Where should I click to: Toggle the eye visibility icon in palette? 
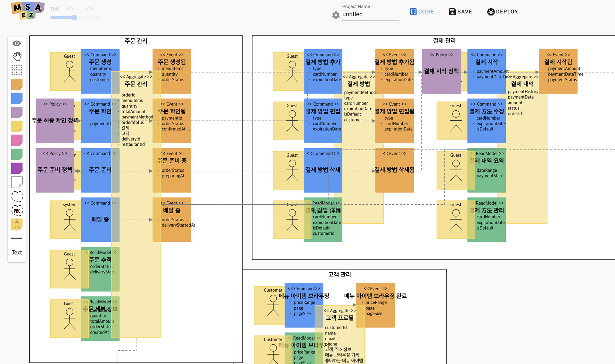tap(17, 43)
